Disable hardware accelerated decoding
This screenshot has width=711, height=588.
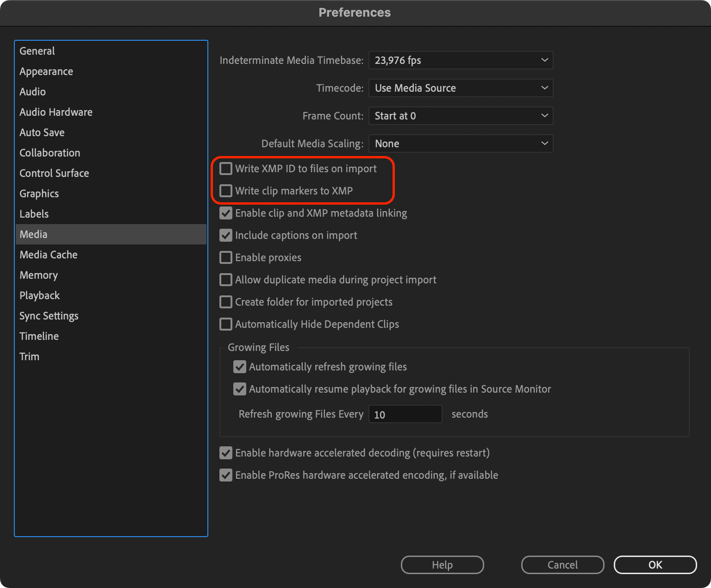225,453
